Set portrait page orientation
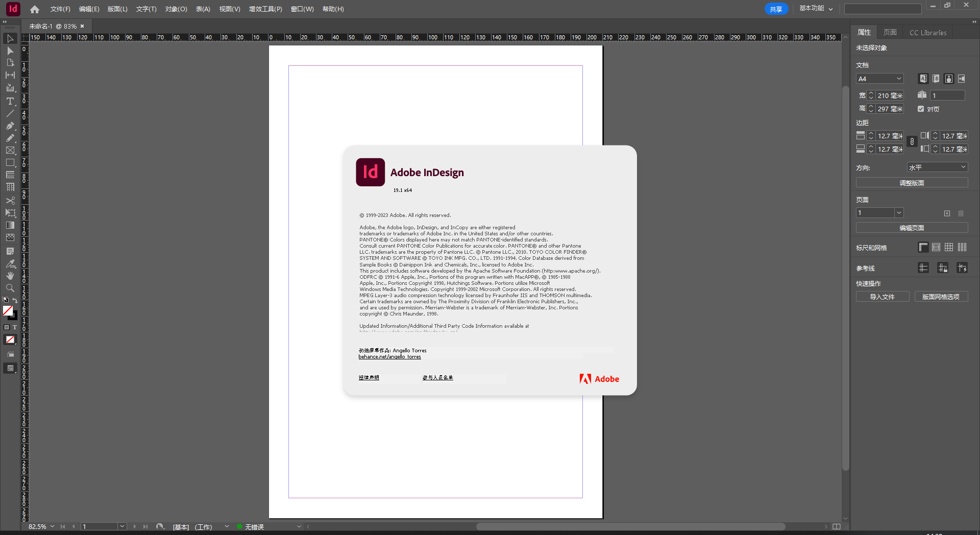 (x=949, y=79)
